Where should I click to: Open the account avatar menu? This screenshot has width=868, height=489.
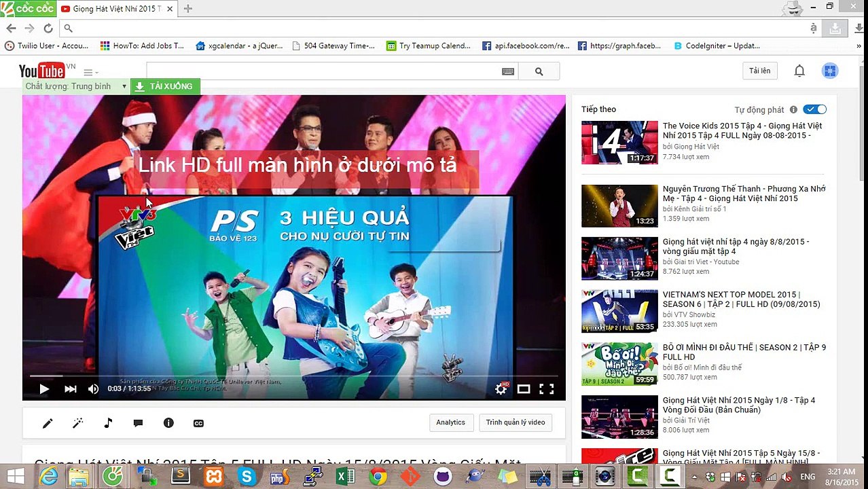(x=830, y=71)
